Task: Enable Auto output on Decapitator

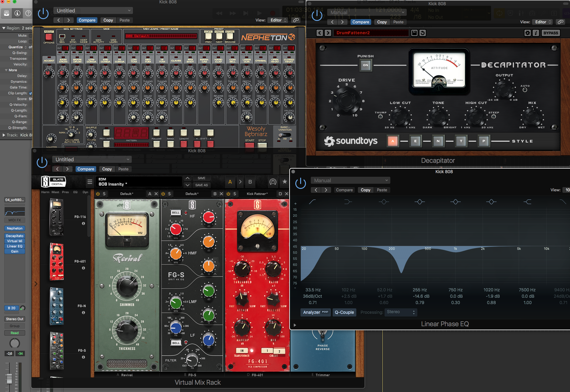Action: (525, 90)
